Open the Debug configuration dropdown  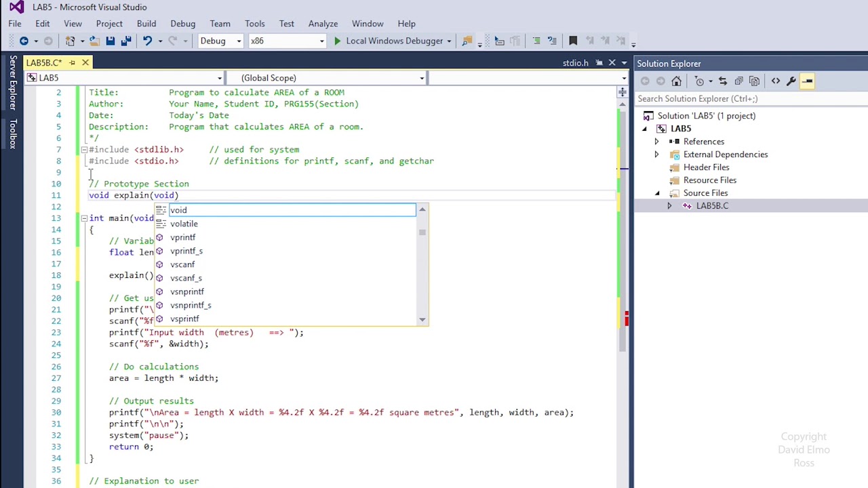point(220,41)
